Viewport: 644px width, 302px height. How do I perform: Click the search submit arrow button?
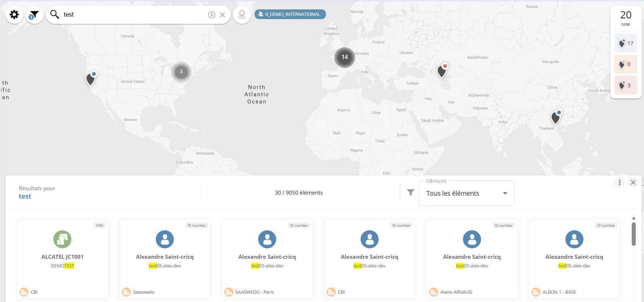tap(212, 15)
